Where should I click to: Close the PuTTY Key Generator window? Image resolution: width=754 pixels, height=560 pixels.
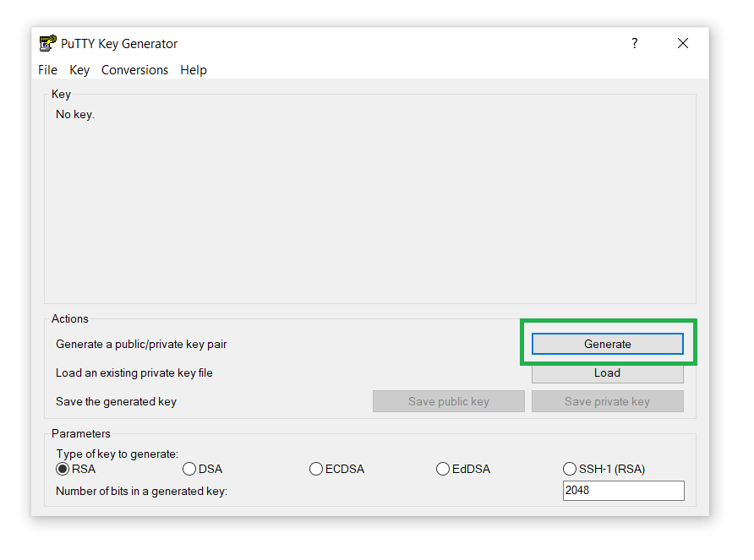pyautogui.click(x=682, y=43)
